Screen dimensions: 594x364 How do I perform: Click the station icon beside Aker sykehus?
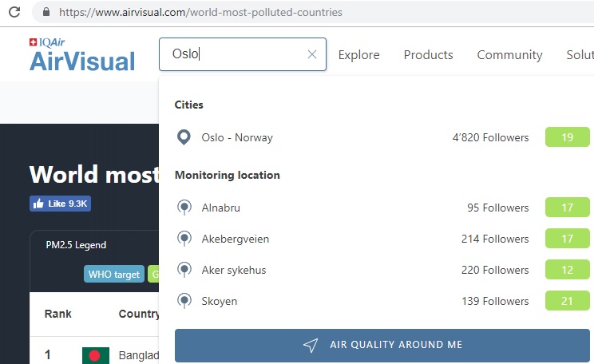pos(184,270)
